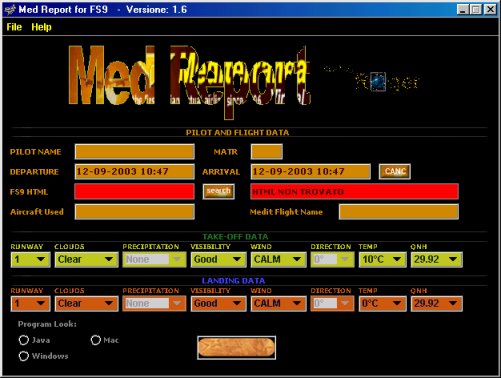Click the CANC button
This screenshot has width=501, height=378.
point(395,171)
